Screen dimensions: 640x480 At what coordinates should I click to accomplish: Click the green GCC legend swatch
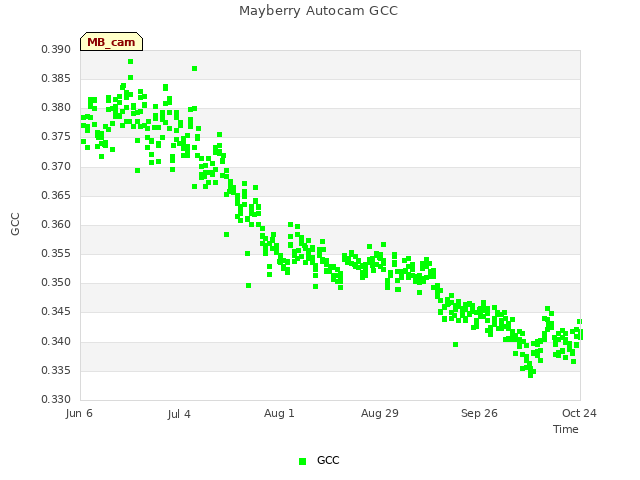click(x=302, y=461)
